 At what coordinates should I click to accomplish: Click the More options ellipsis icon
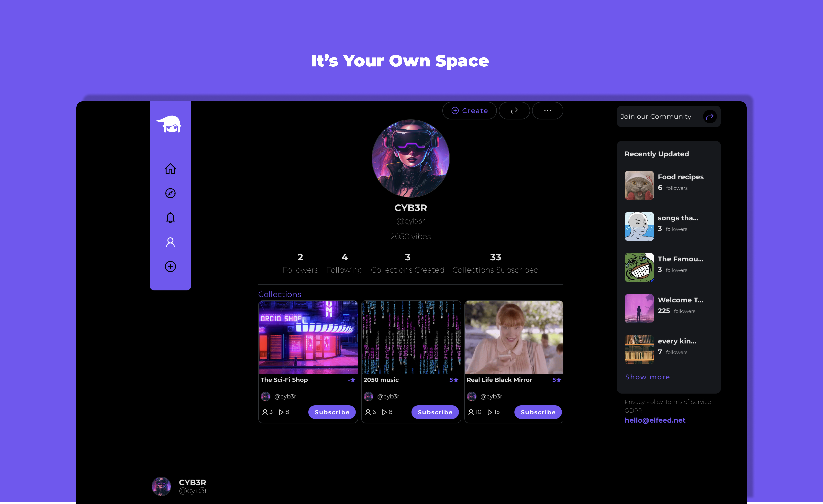[x=547, y=110]
